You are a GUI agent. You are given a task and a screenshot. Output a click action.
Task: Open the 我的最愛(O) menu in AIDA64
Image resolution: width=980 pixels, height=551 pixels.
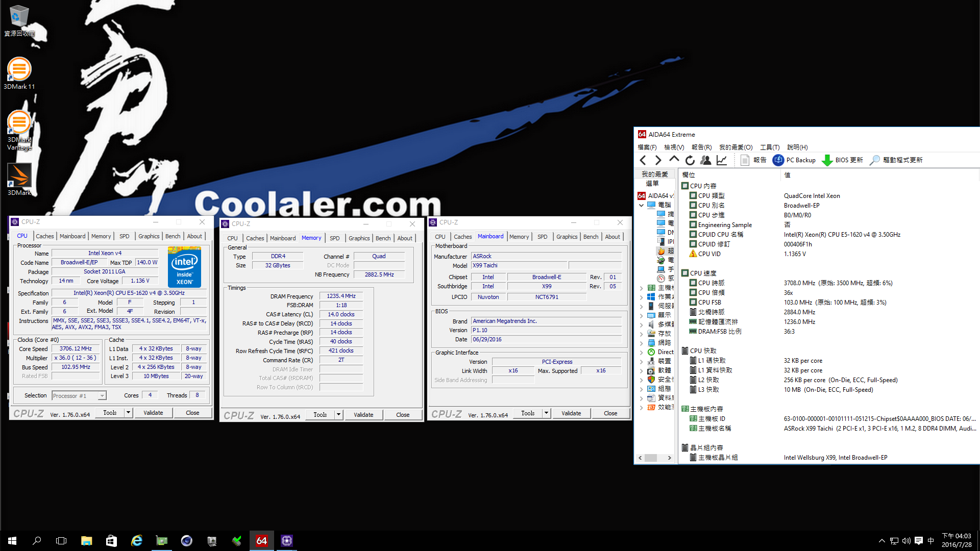[x=736, y=147]
